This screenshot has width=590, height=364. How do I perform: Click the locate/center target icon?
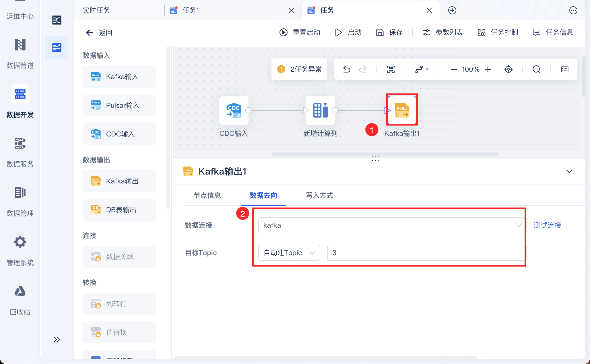tap(508, 69)
